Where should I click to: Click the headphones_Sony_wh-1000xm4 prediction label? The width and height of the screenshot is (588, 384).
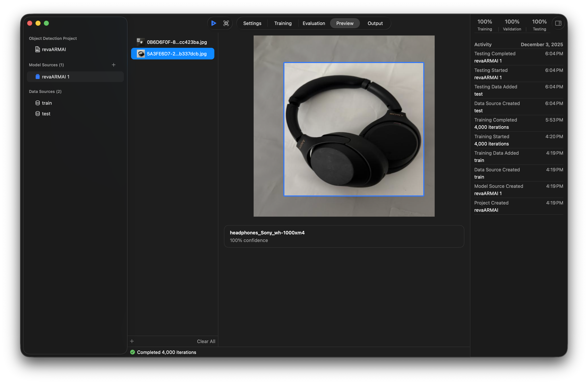click(x=267, y=233)
